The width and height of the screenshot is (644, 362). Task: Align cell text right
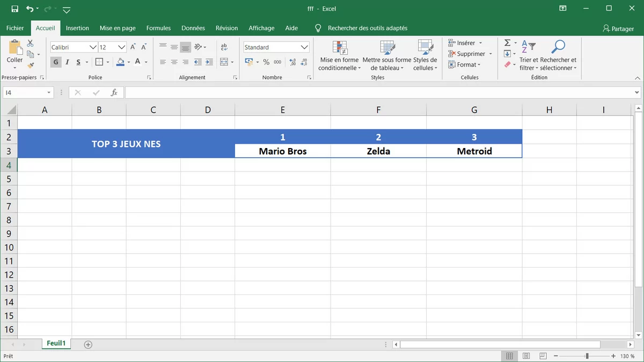(x=185, y=62)
